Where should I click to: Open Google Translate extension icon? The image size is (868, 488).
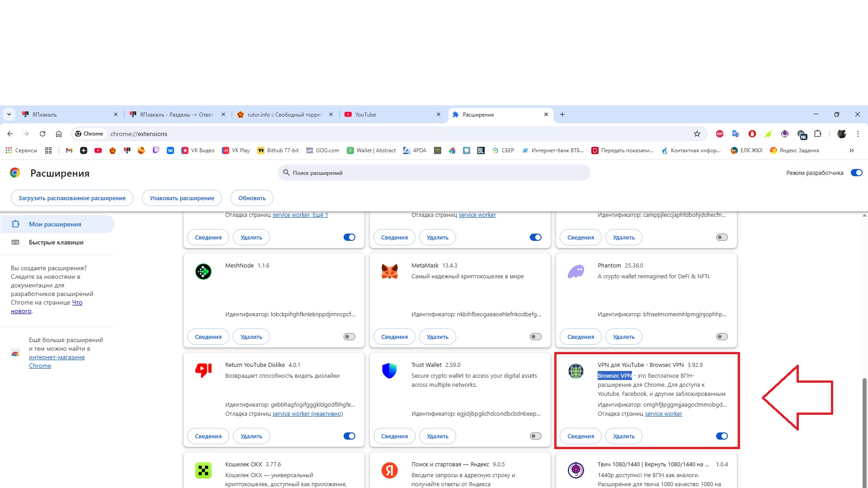(x=736, y=134)
